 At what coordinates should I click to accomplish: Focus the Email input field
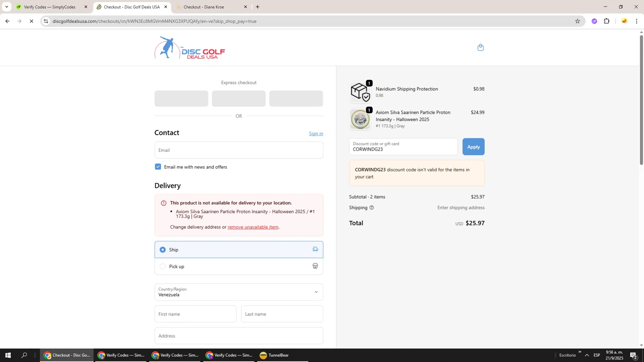(x=239, y=150)
